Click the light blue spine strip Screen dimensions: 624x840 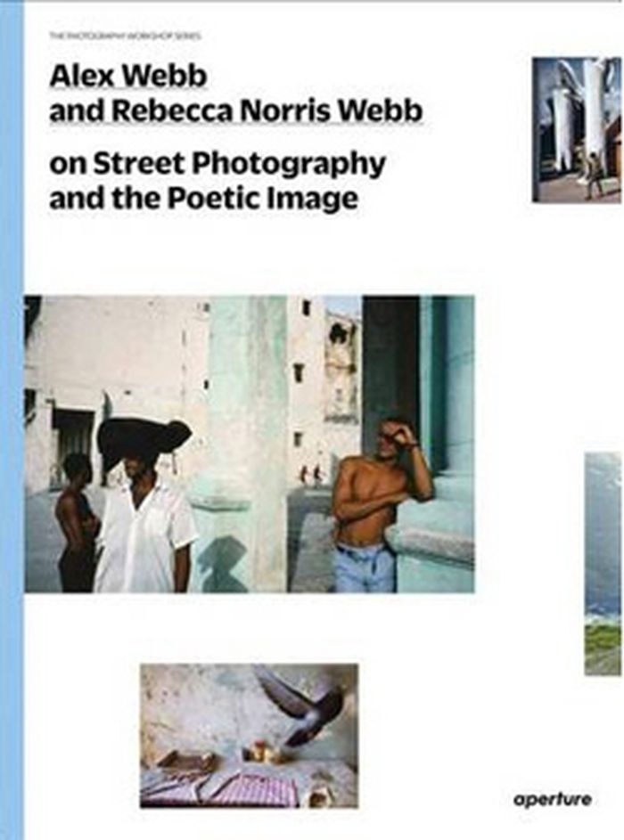[12, 420]
